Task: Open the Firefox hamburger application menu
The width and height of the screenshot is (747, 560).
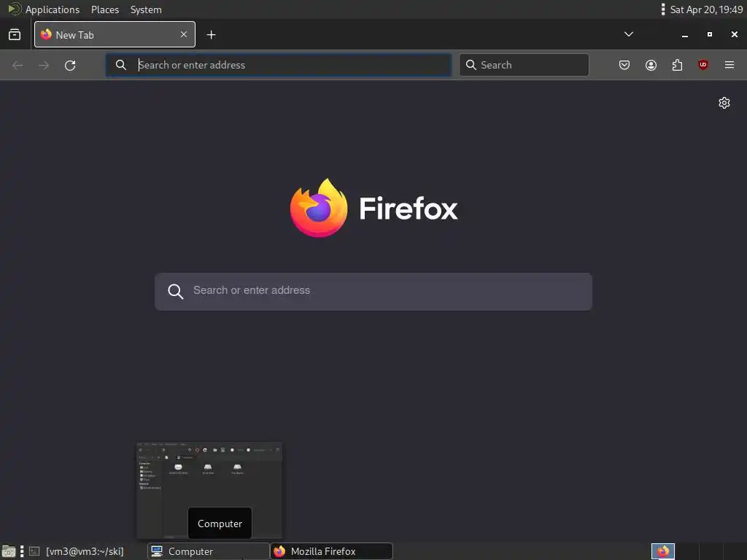Action: pyautogui.click(x=729, y=65)
